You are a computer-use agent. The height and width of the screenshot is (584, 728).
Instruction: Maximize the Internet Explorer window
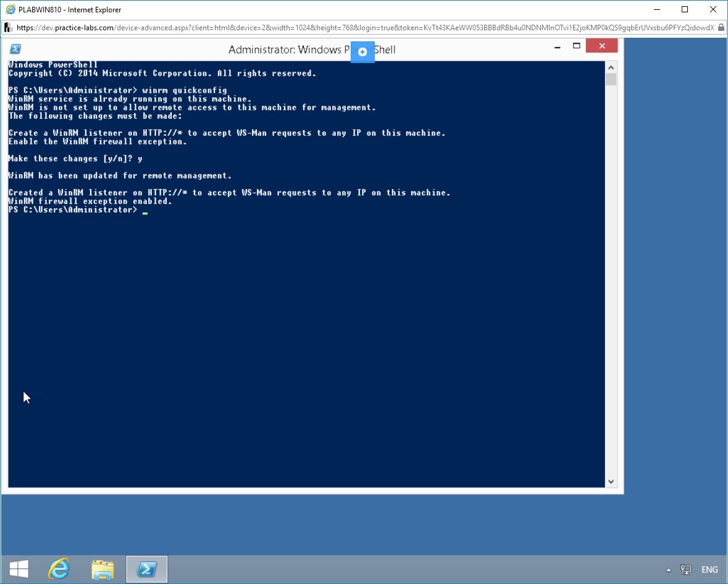click(685, 9)
